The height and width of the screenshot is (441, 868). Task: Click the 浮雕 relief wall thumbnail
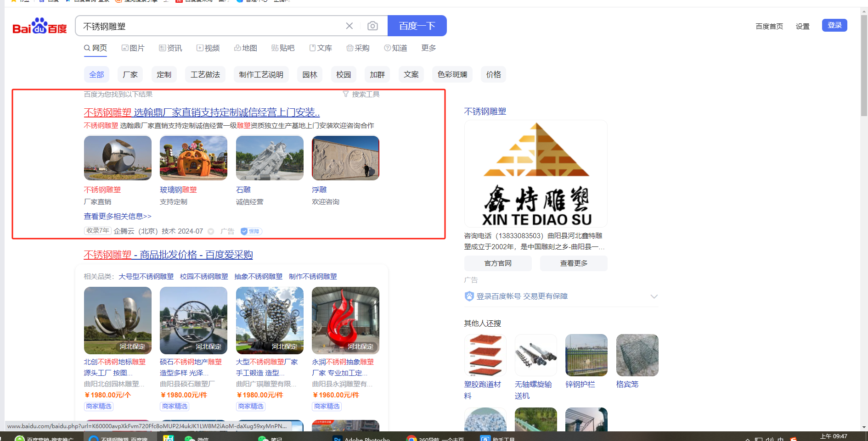[345, 158]
